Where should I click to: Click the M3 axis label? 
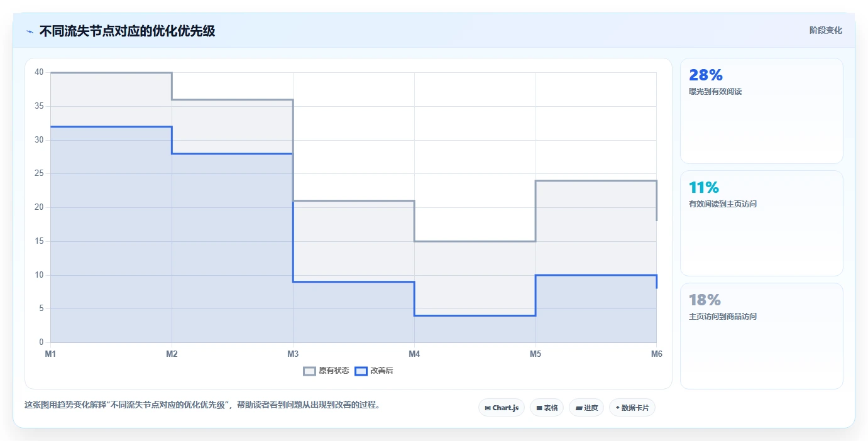(x=293, y=354)
